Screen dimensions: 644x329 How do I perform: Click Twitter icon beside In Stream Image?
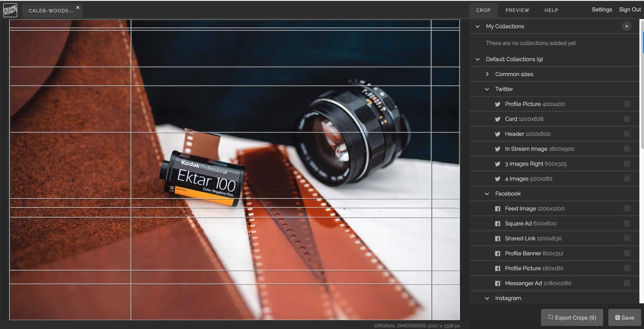coord(497,149)
